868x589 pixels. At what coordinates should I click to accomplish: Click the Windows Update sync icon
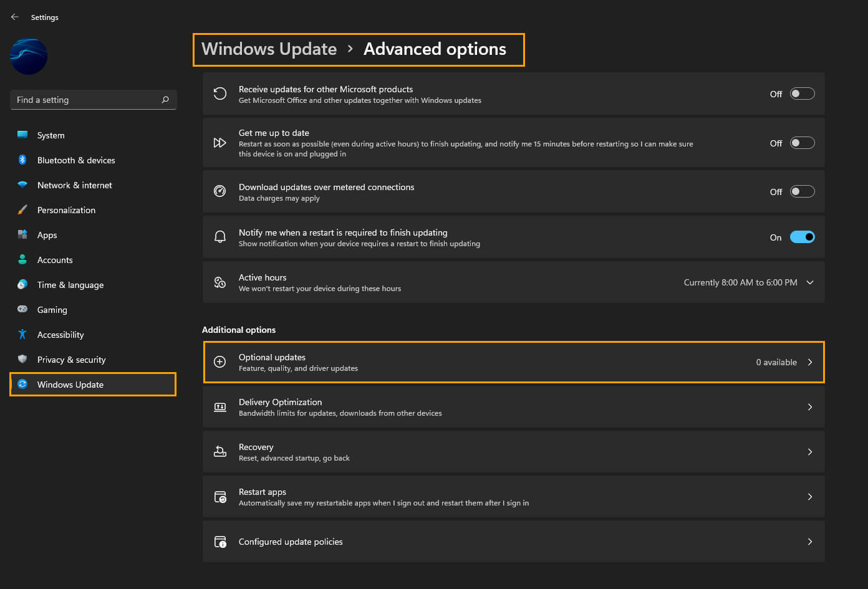click(22, 384)
